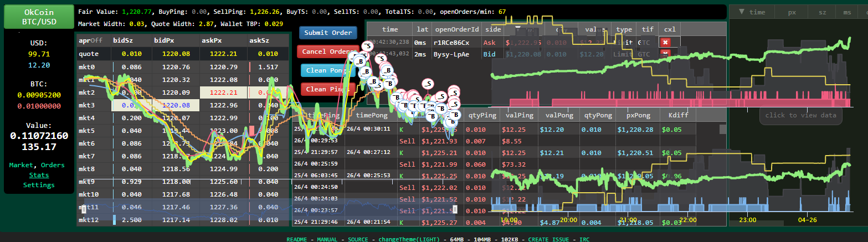The image size is (868, 242).
Task: Cancel the Ask order r1RCe86Cx with red X
Action: coord(666,42)
